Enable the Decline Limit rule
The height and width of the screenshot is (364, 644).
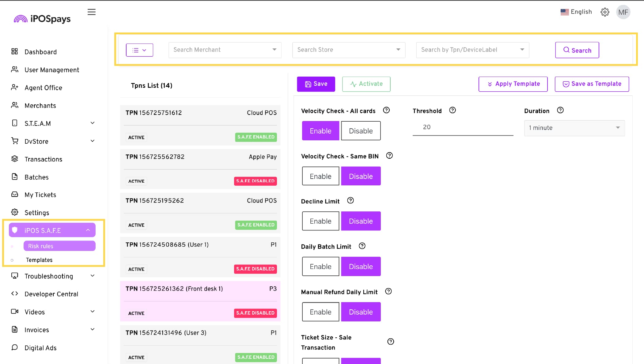320,221
